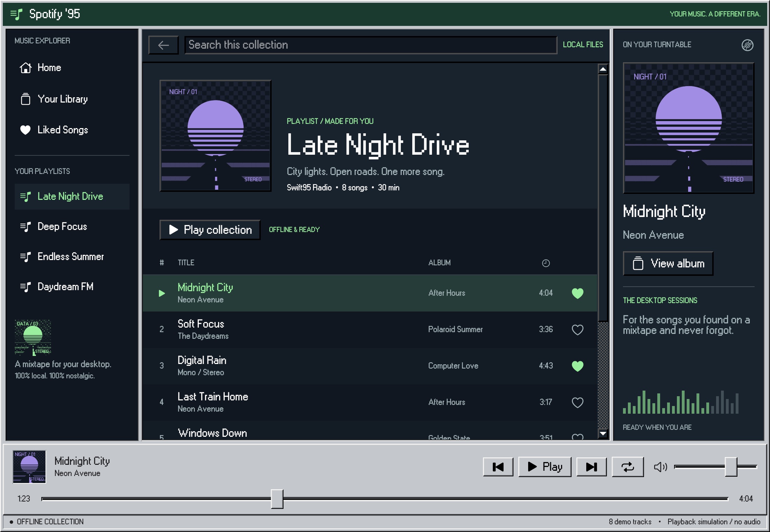
Task: Open Home from the sidebar
Action: tap(72, 68)
